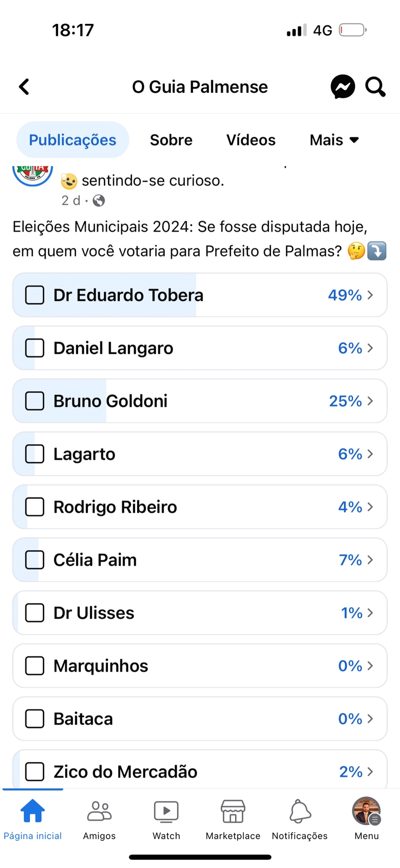Open the Marketplace storefront icon
The image size is (400, 868).
click(x=233, y=812)
